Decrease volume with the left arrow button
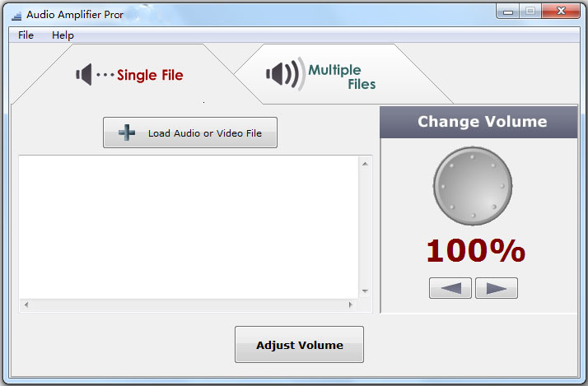The image size is (588, 386). click(450, 288)
